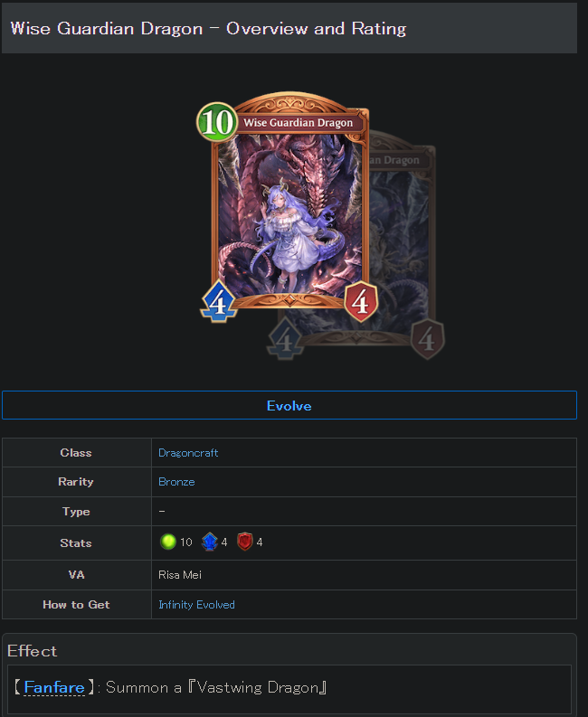The width and height of the screenshot is (588, 717).
Task: Click the Fanfare keyword link
Action: pyautogui.click(x=54, y=687)
